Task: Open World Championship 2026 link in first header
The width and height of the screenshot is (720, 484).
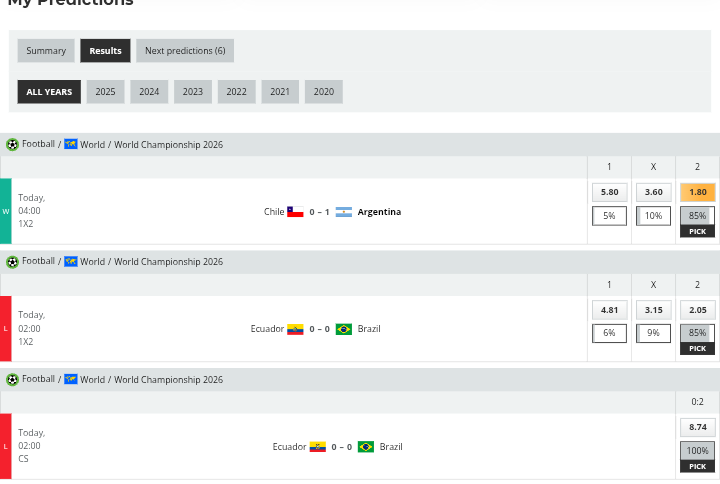Action: pos(168,145)
